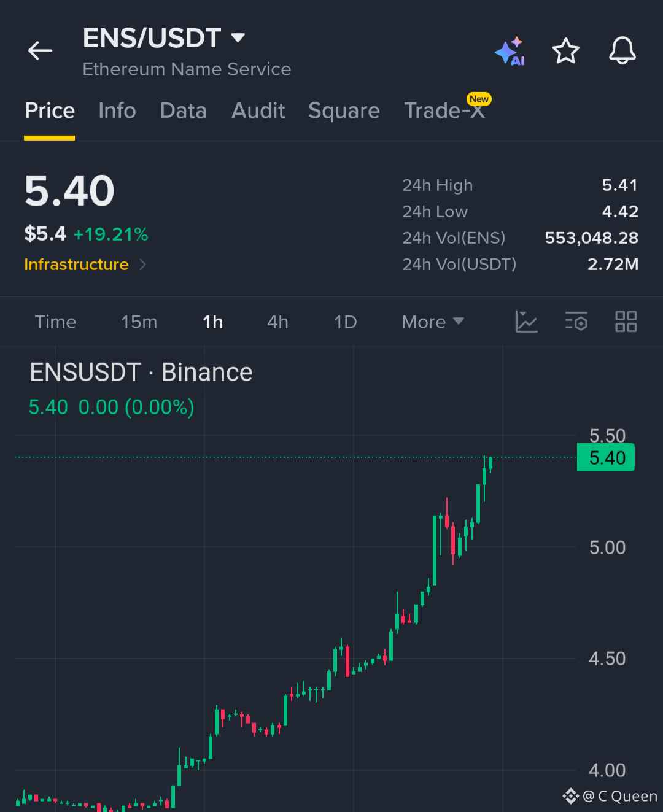Add ENS/USDT to favorites with the star
This screenshot has height=812, width=663.
click(x=565, y=51)
